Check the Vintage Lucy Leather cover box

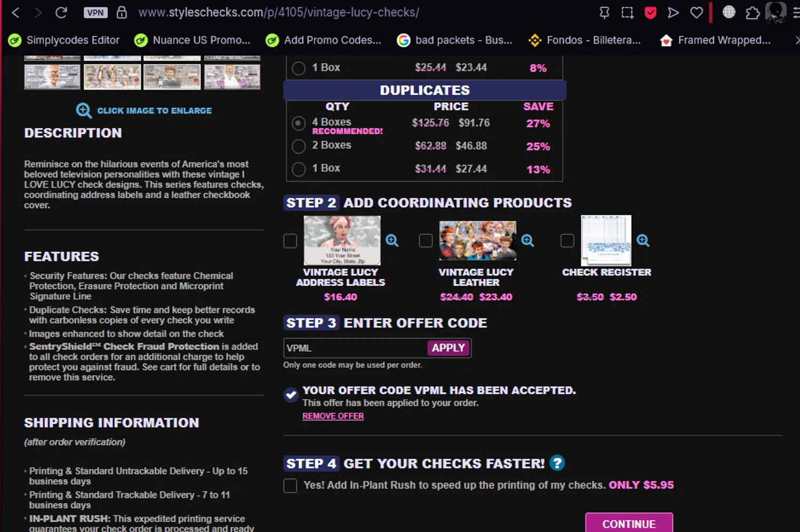pyautogui.click(x=426, y=241)
